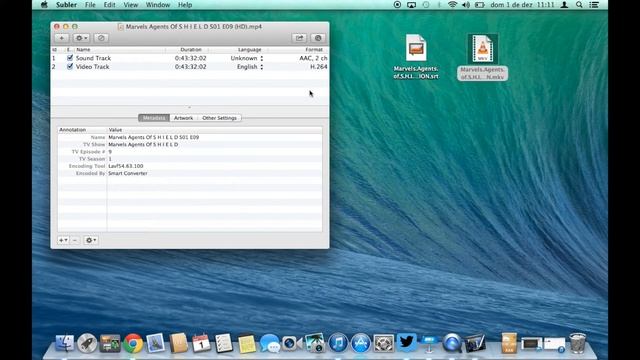Click the share arrow button in Subler toolbar
Image resolution: width=640 pixels, height=360 pixels.
click(x=299, y=38)
